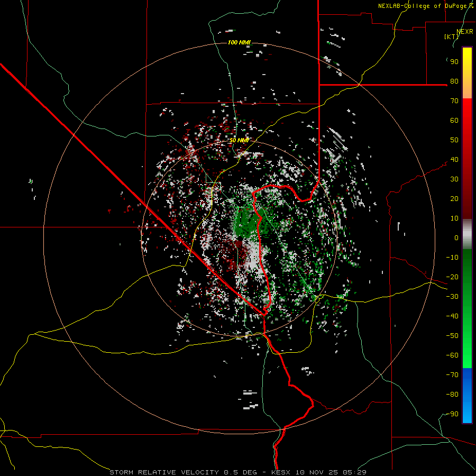Click the 0.5 DEG elevation angle text

pos(240,472)
